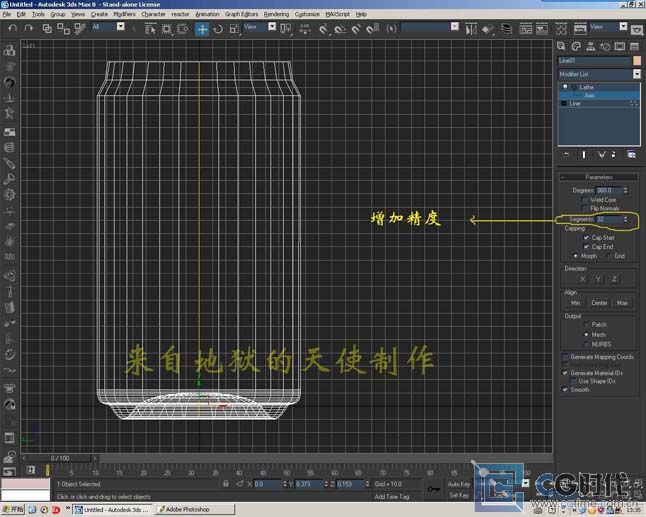646x517 pixels.
Task: Click the Set Key large key icon
Action: point(433,490)
